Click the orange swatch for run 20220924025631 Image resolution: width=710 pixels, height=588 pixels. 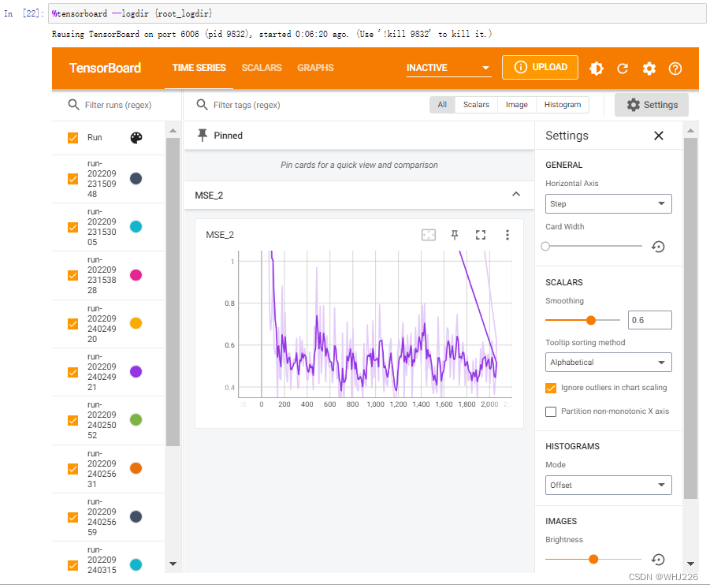[x=136, y=468]
